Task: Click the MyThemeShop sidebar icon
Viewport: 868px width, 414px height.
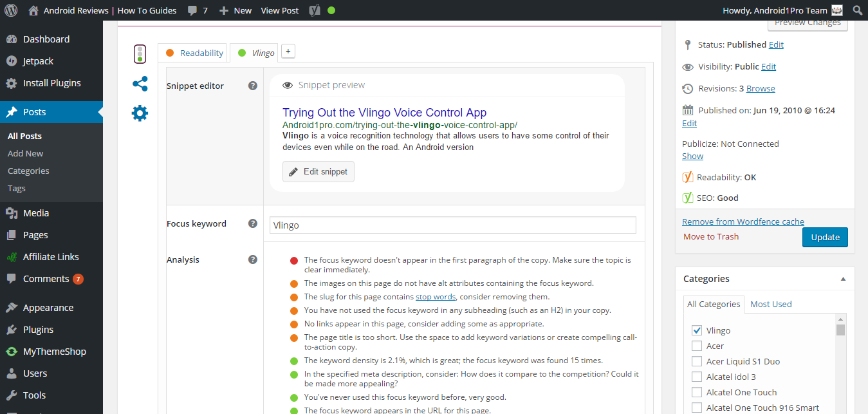Action: (11, 352)
